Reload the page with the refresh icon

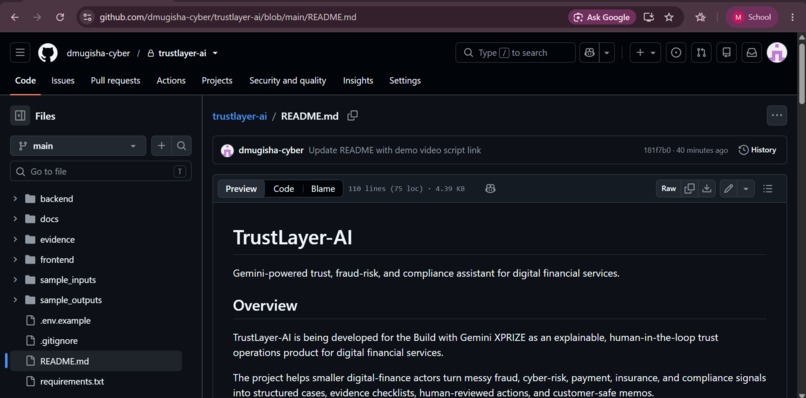pos(60,17)
